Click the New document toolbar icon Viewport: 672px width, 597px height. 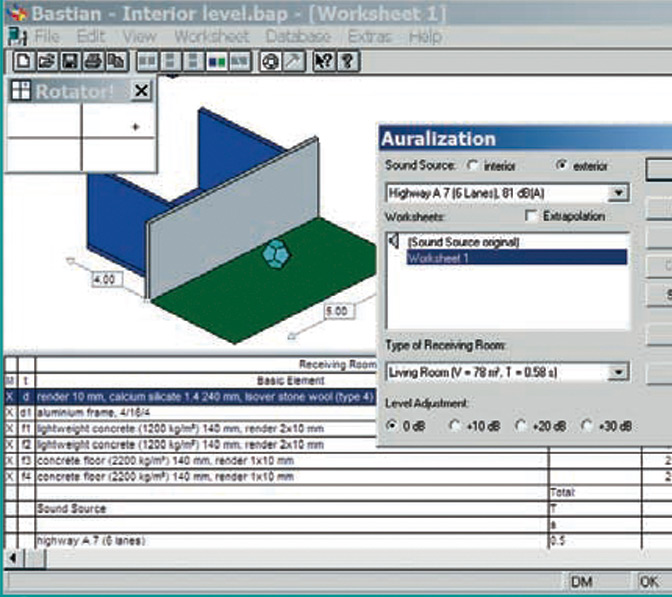[20, 61]
